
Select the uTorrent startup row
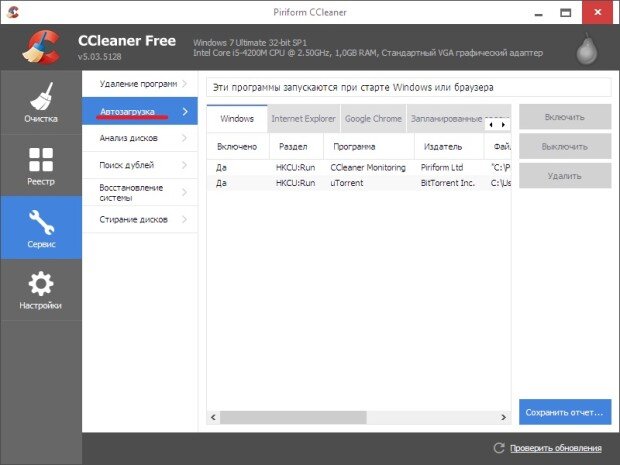tap(359, 183)
